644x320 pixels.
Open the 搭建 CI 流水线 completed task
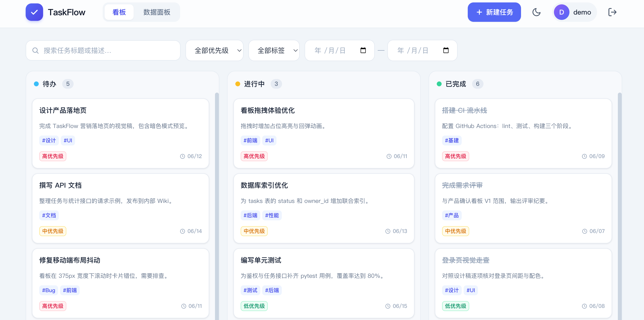[x=523, y=133]
